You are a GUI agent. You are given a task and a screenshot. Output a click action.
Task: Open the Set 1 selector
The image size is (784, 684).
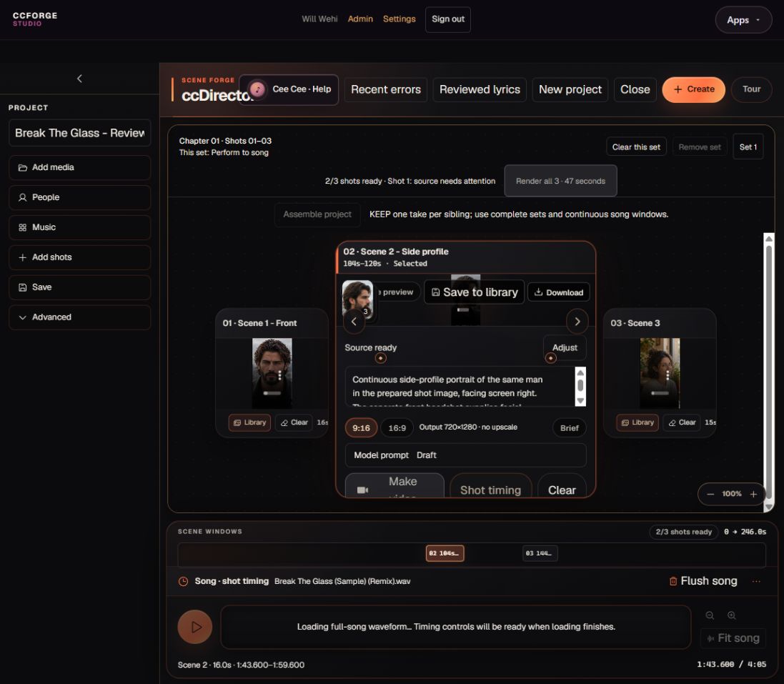pyautogui.click(x=748, y=147)
